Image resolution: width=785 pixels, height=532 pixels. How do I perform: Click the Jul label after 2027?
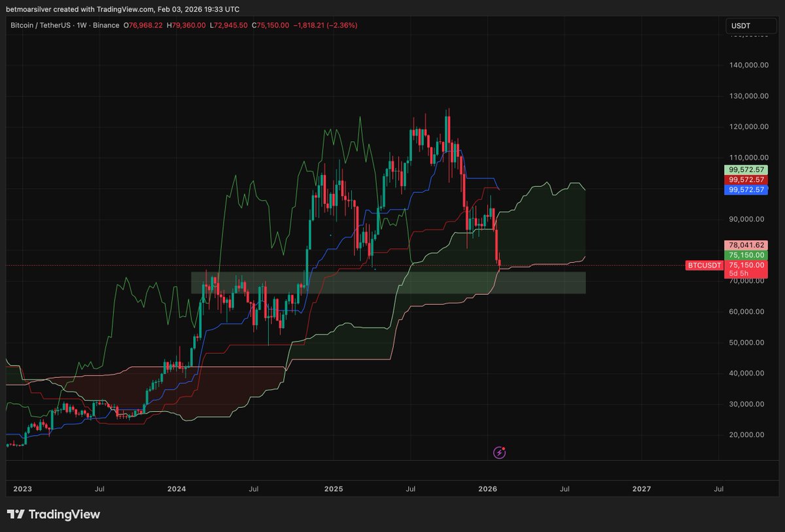[719, 488]
